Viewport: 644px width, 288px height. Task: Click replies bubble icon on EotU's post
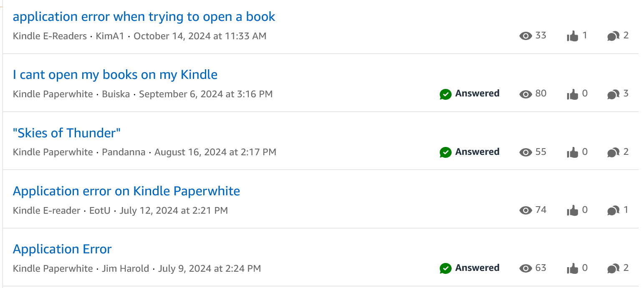coord(613,210)
